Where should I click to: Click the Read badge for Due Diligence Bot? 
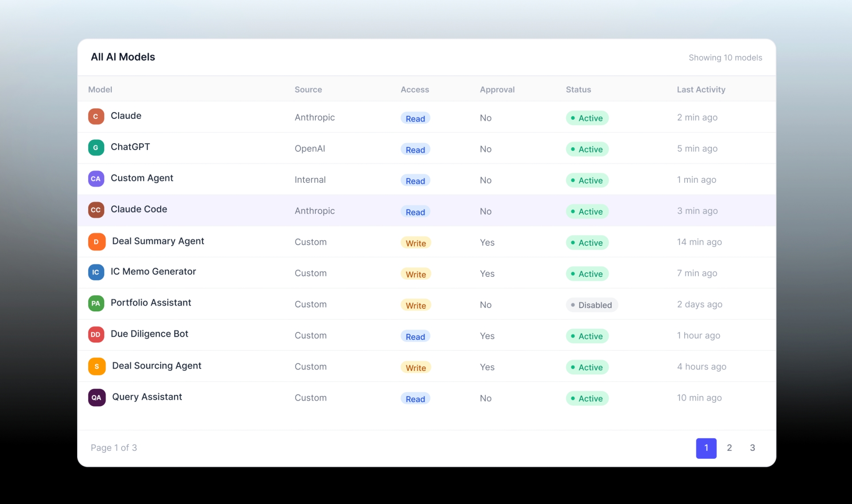415,337
